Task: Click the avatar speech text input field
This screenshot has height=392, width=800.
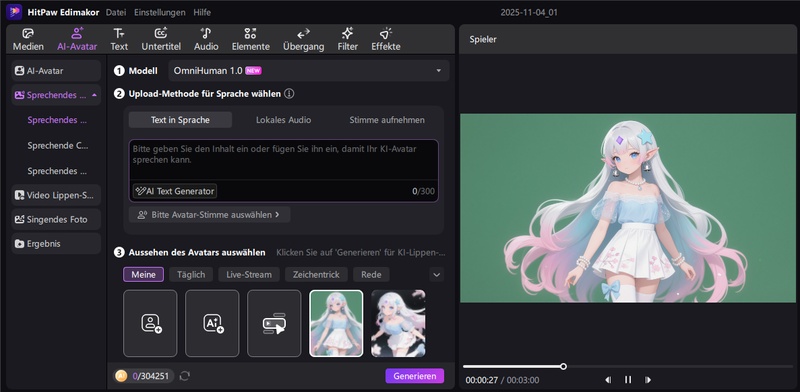Action: [283, 160]
